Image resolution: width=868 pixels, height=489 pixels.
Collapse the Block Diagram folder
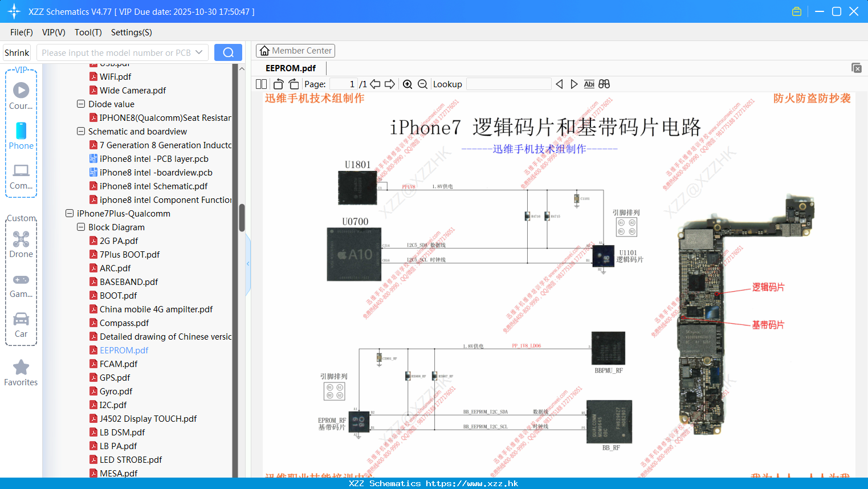tap(81, 227)
